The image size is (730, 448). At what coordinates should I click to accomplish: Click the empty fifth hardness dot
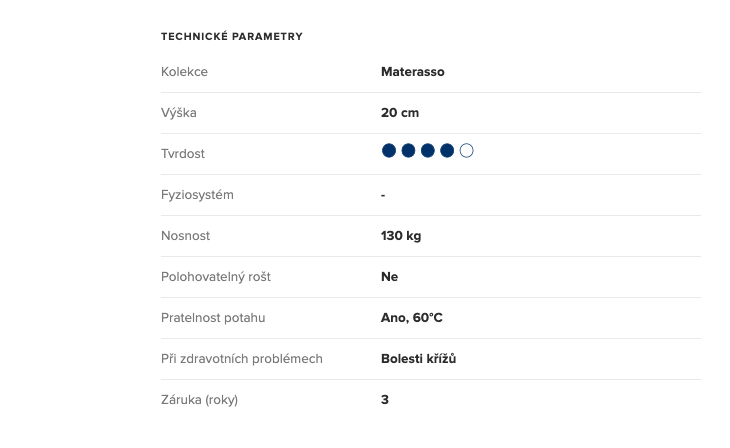click(466, 151)
